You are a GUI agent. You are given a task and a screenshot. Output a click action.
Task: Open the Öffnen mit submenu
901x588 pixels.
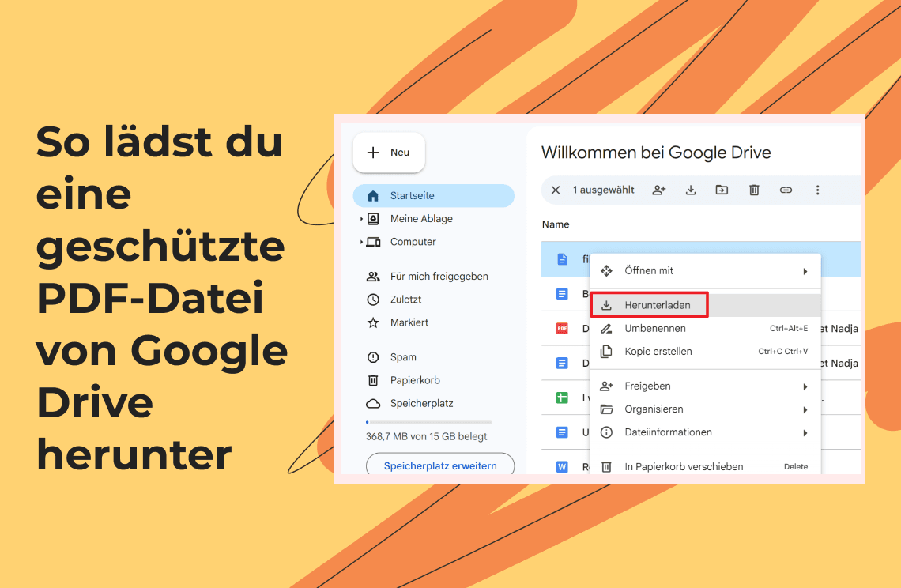(650, 270)
